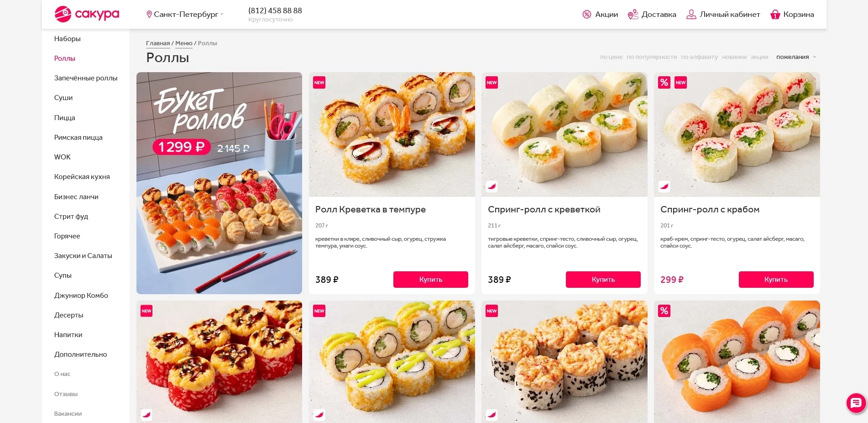Viewport: 868px width, 423px height.
Task: Open Личный кабинет user icon
Action: pyautogui.click(x=691, y=15)
